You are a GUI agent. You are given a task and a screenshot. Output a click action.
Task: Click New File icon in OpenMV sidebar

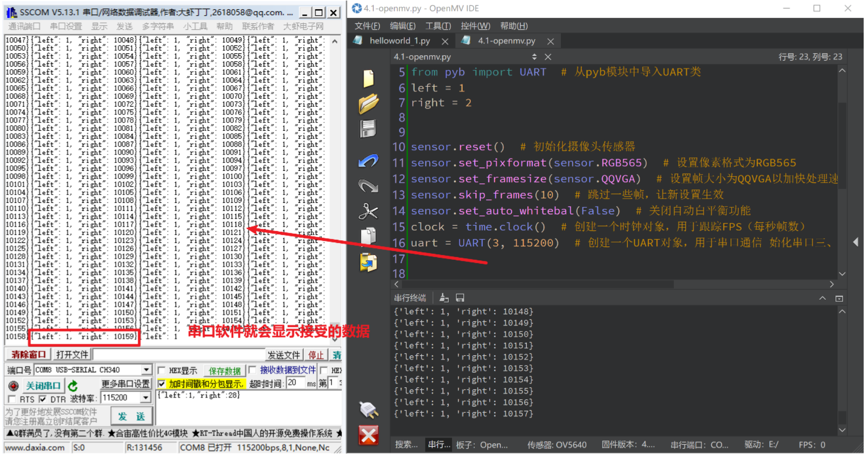coord(368,79)
